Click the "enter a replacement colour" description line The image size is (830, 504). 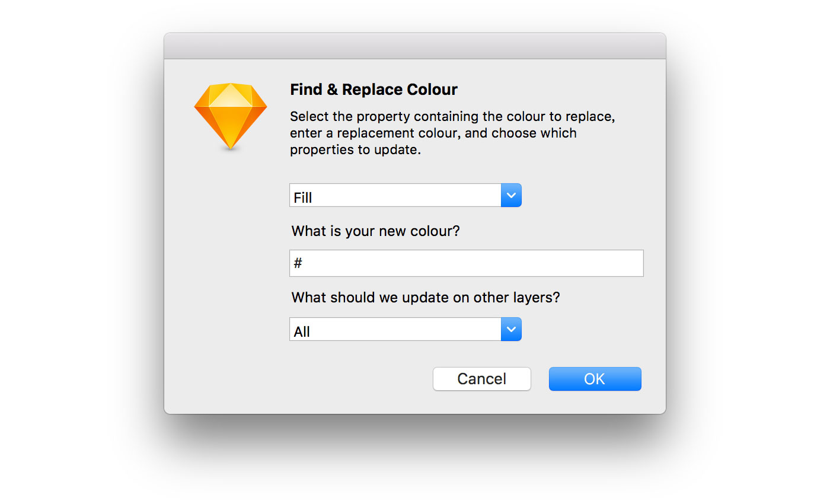pyautogui.click(x=433, y=133)
